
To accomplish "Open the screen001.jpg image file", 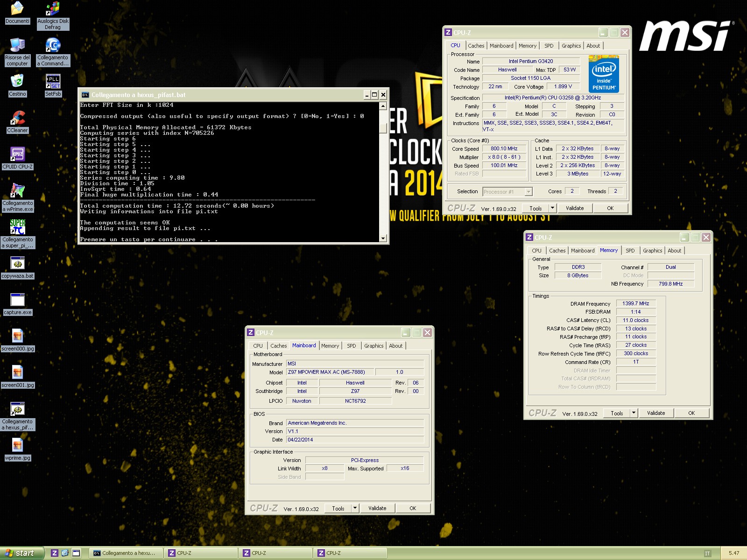I will pos(17,372).
